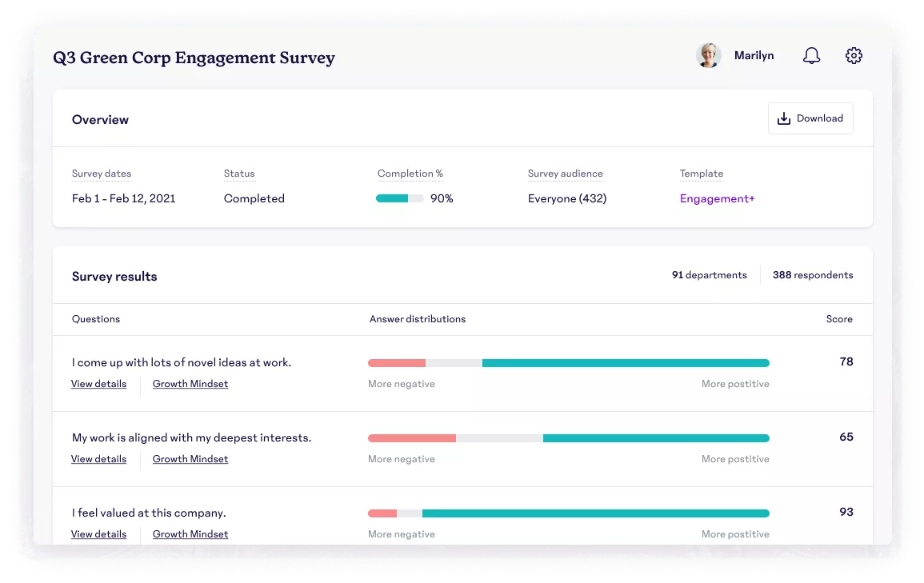
Task: Click the Completion % label
Action: pos(410,174)
